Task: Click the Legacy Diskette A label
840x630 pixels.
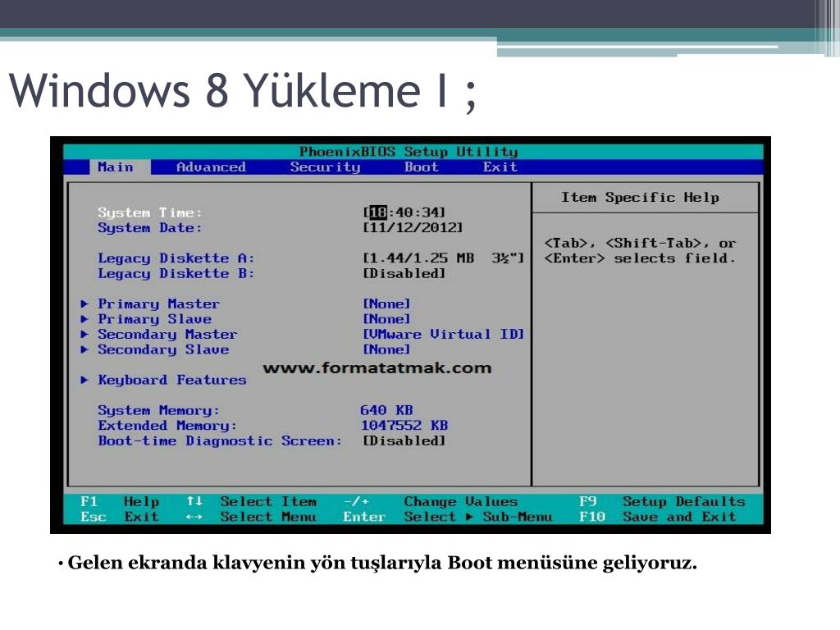Action: pyautogui.click(x=176, y=258)
